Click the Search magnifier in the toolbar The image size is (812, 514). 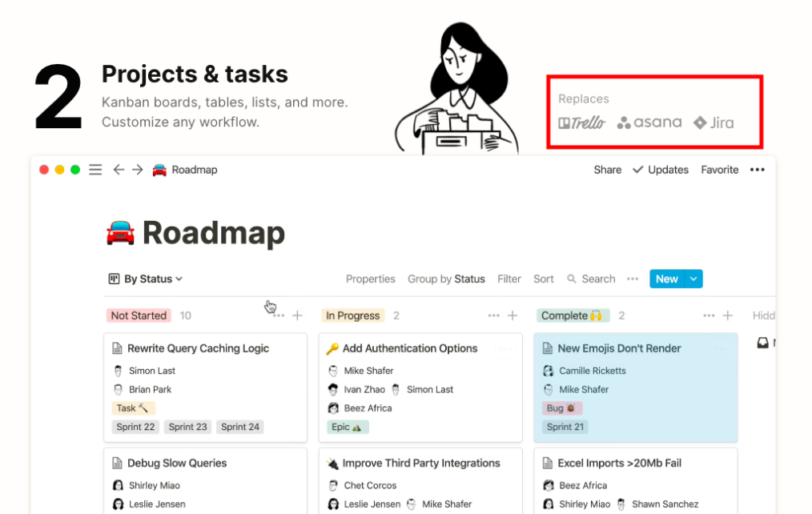[572, 279]
